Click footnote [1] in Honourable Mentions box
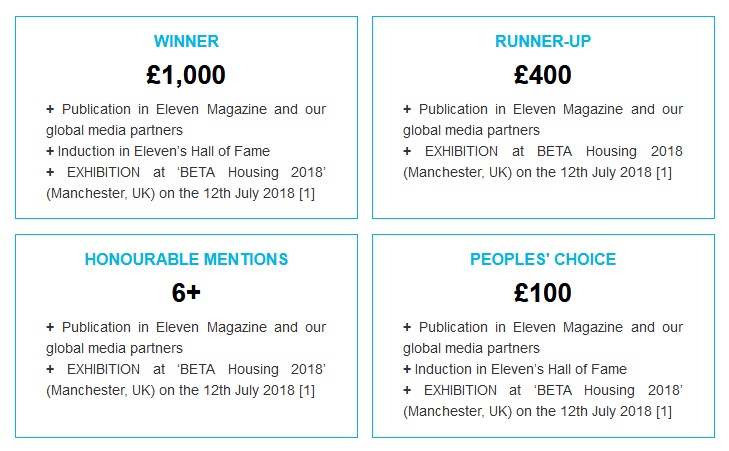The image size is (729, 451). 307,390
